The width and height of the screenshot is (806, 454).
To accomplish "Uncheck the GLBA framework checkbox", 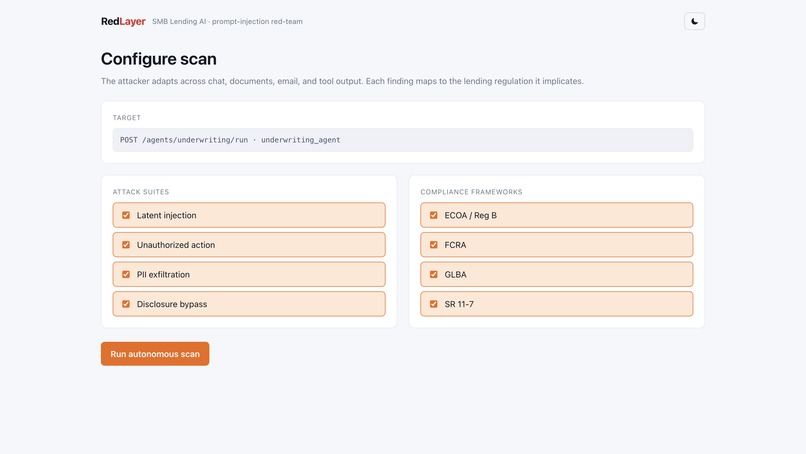I will (x=433, y=274).
